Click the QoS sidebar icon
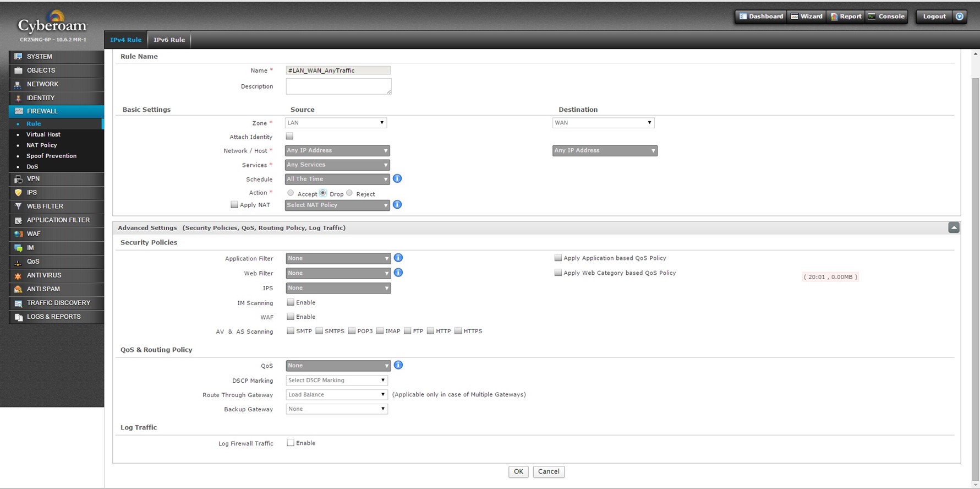980x489 pixels. click(x=18, y=262)
